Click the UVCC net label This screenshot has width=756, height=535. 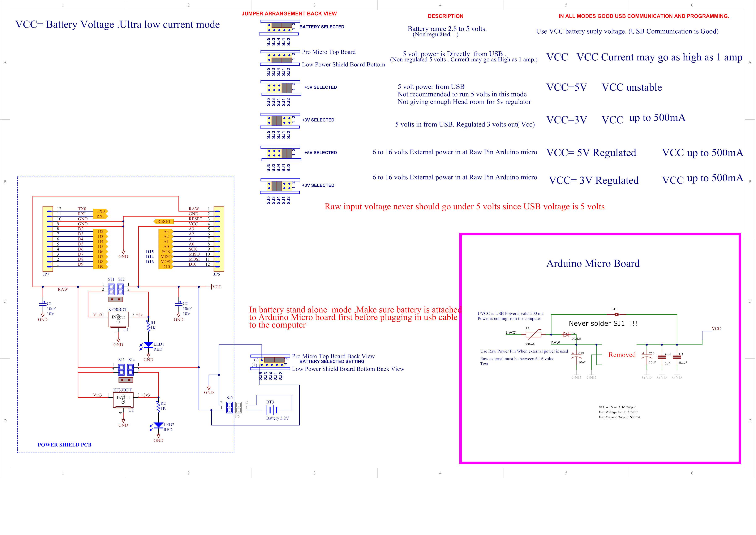click(x=511, y=332)
